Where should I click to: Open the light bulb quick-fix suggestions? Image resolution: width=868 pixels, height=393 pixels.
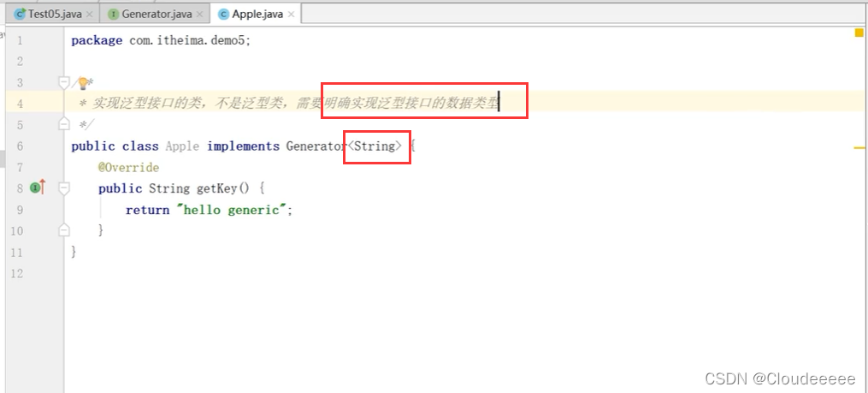click(x=83, y=83)
